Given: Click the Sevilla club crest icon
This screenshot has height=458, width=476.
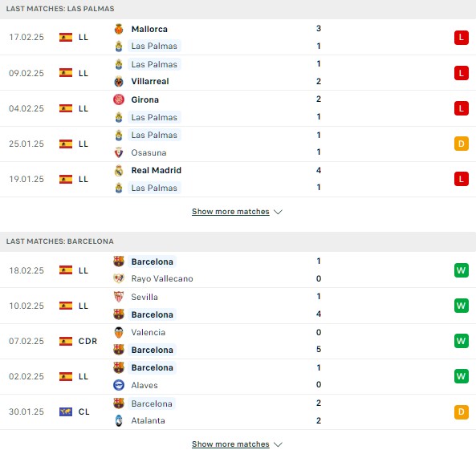Looking at the screenshot, I should (119, 297).
